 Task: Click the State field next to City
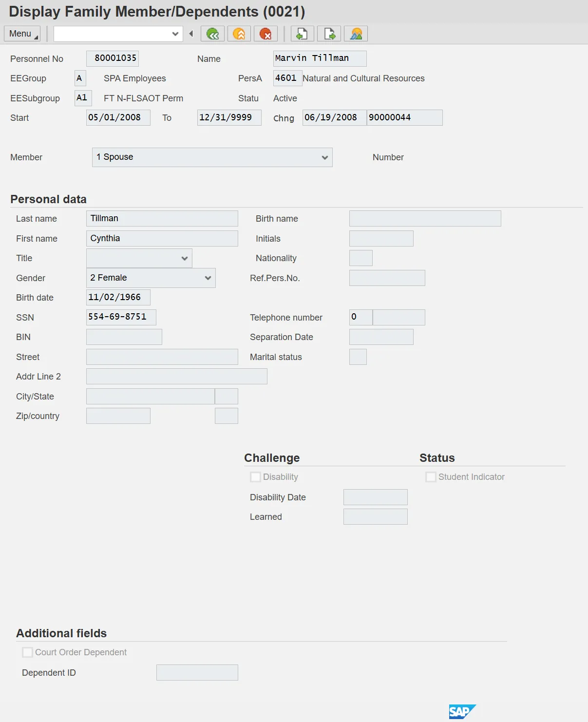pos(227,397)
